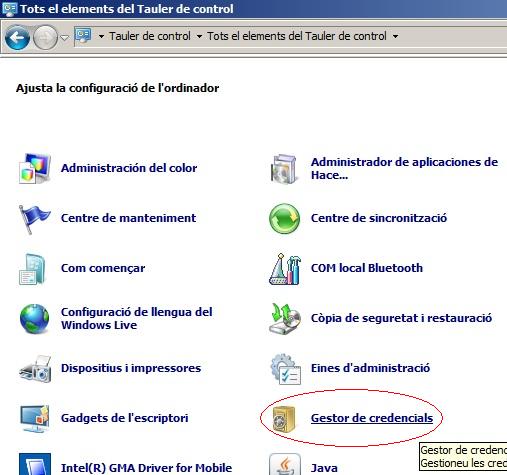The width and height of the screenshot is (507, 475).
Task: Select Tots el elements del Tauler breadcrumb
Action: pyautogui.click(x=297, y=36)
